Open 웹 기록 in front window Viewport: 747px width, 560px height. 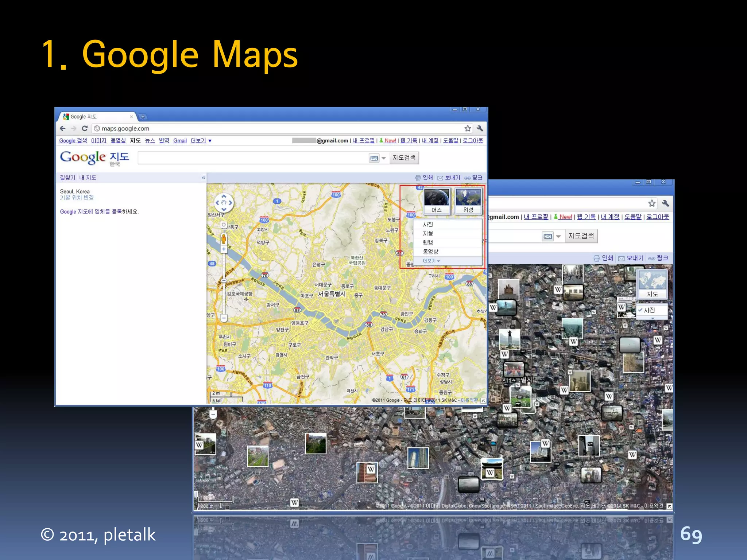coord(409,141)
